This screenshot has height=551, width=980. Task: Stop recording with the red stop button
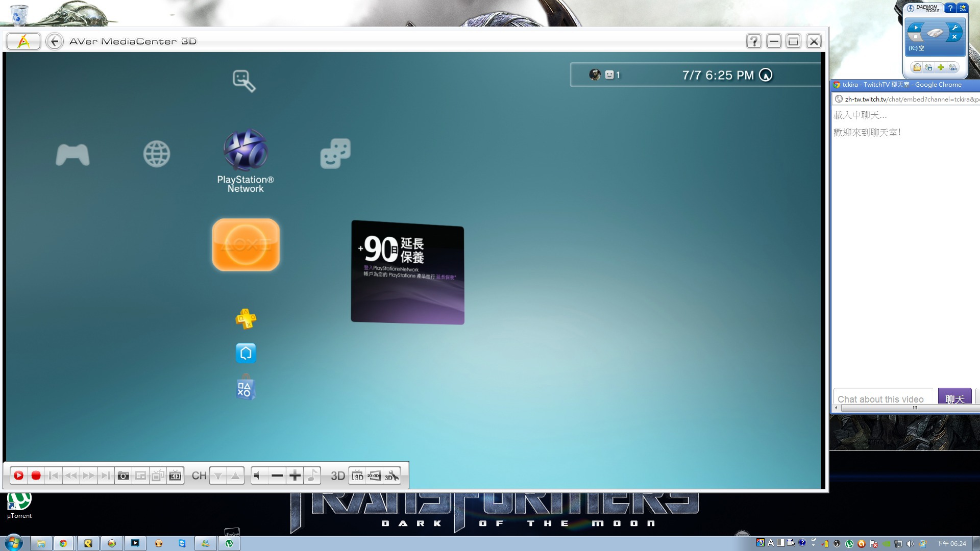pyautogui.click(x=36, y=475)
